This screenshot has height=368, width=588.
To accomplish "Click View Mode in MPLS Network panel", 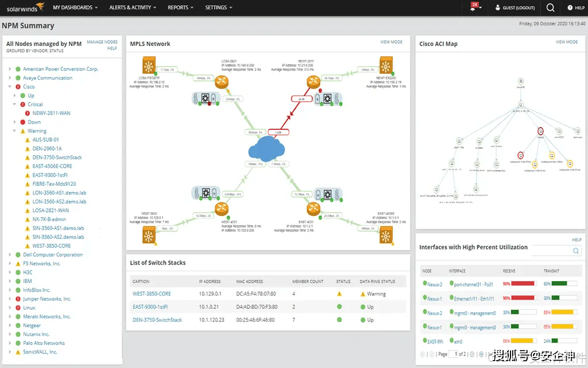I will click(392, 42).
